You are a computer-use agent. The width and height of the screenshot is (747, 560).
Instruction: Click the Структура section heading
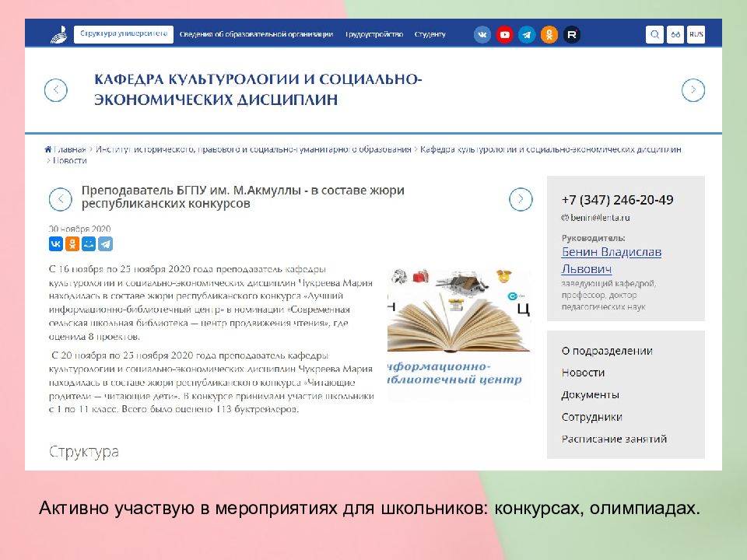click(x=84, y=451)
